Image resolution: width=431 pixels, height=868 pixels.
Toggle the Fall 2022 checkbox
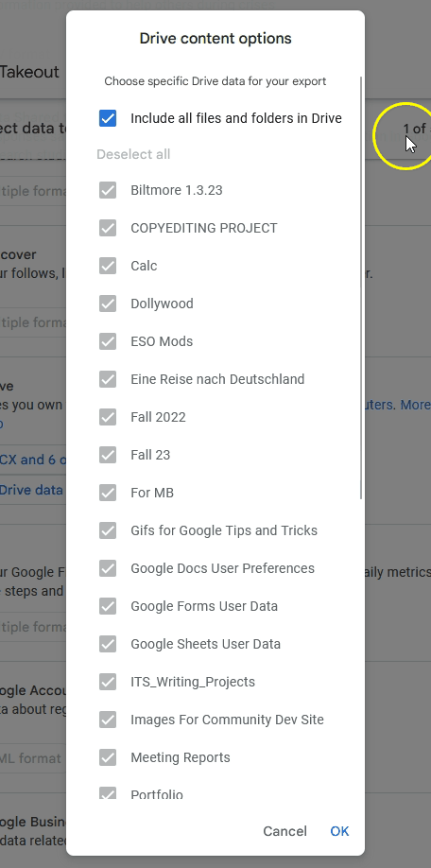point(108,417)
